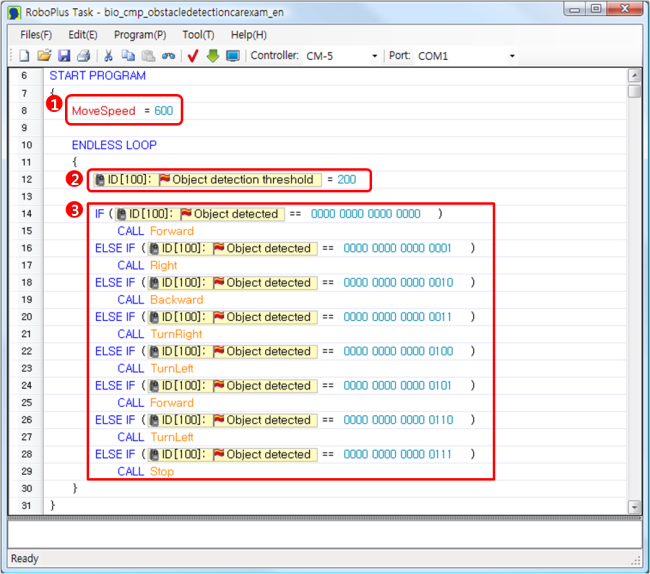Download the program with the green arrow icon

pyautogui.click(x=213, y=56)
